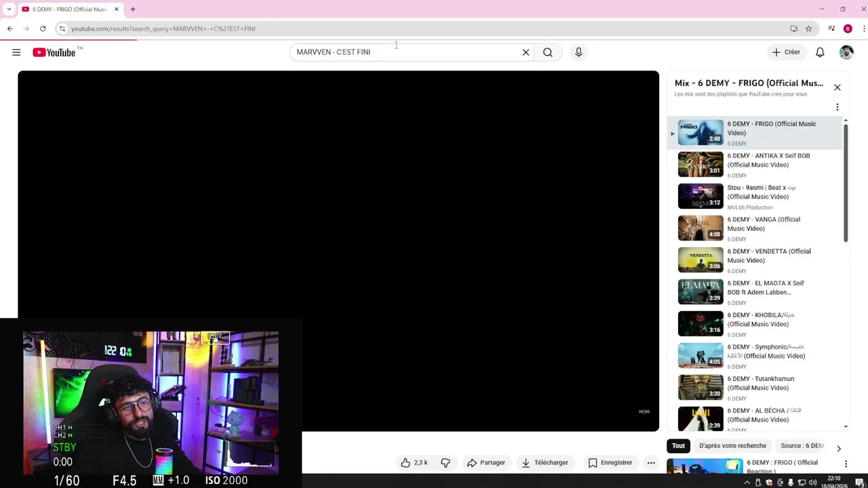
Task: Open a new browser tab
Action: 133,9
